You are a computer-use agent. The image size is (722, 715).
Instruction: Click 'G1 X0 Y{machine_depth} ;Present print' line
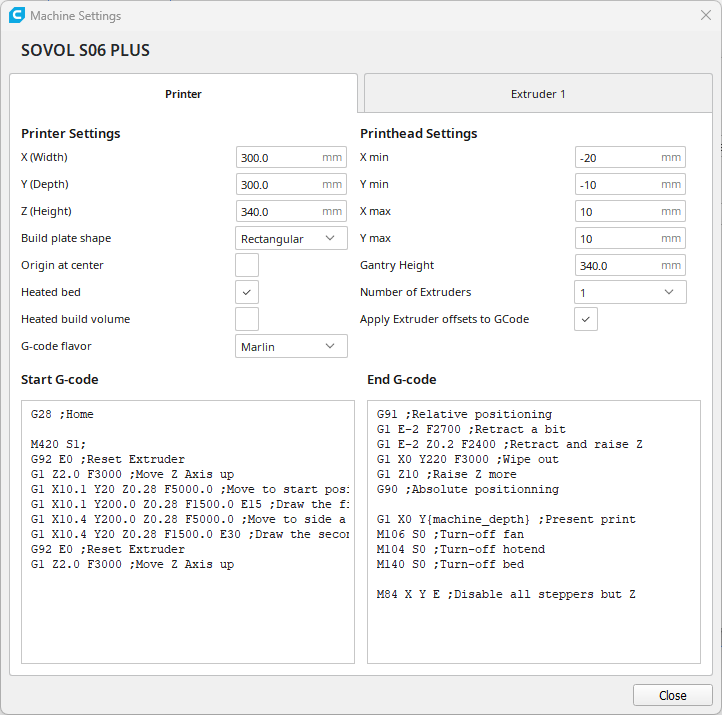506,519
